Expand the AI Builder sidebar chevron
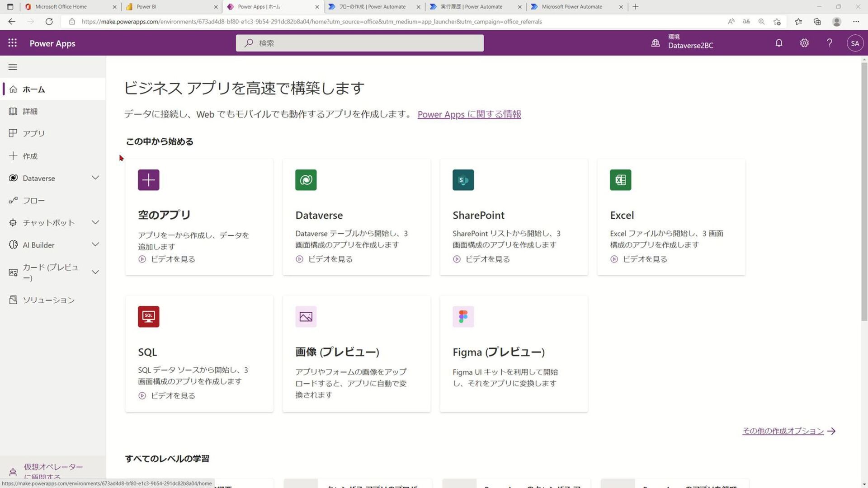 95,244
